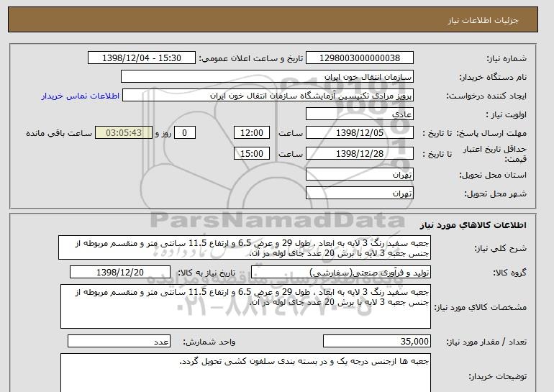Screen dimensions: 554x392
Task: Click the remaining days field showing 0
Action: click(184, 133)
